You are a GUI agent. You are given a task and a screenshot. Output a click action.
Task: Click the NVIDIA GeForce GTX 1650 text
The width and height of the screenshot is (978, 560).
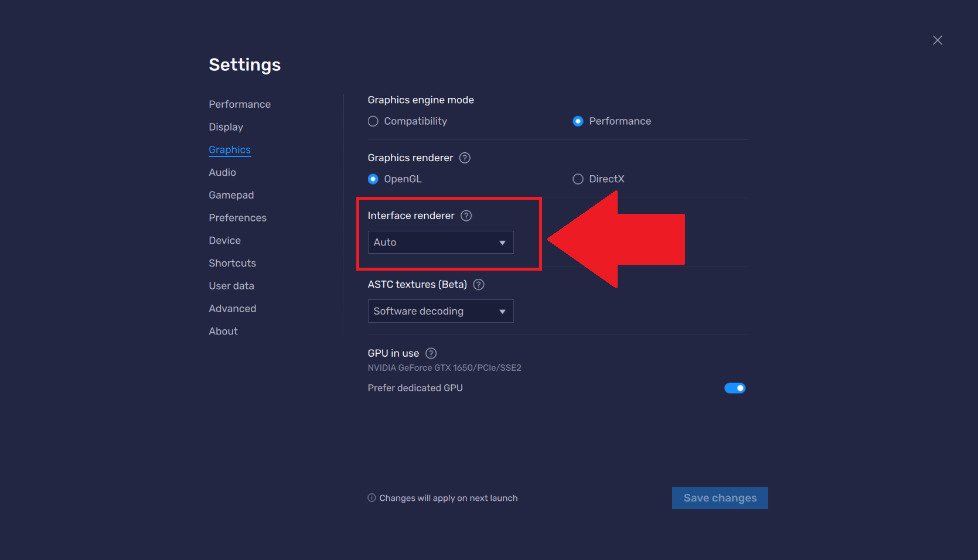pos(444,368)
